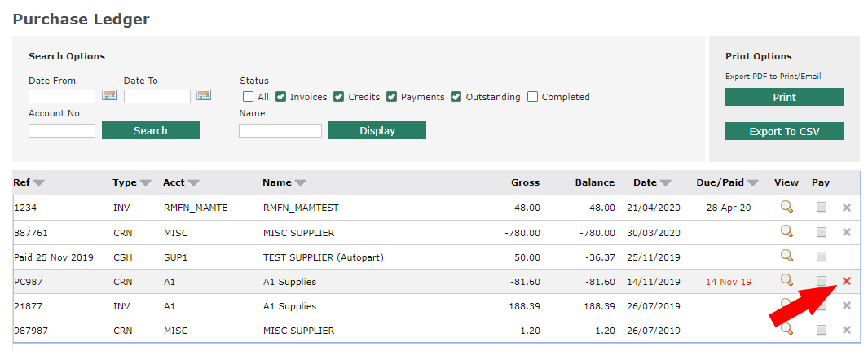The image size is (868, 351).
Task: Delete the PC987 entry with red X
Action: tap(846, 281)
